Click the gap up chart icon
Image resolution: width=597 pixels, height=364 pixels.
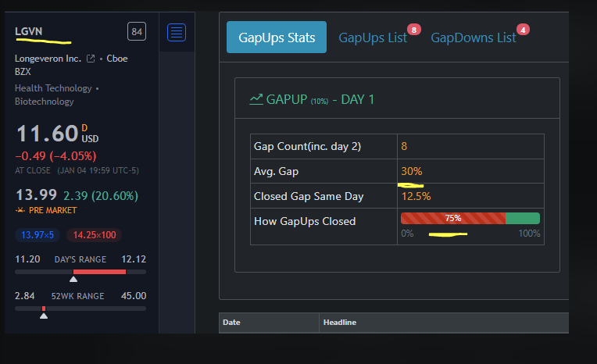point(256,99)
